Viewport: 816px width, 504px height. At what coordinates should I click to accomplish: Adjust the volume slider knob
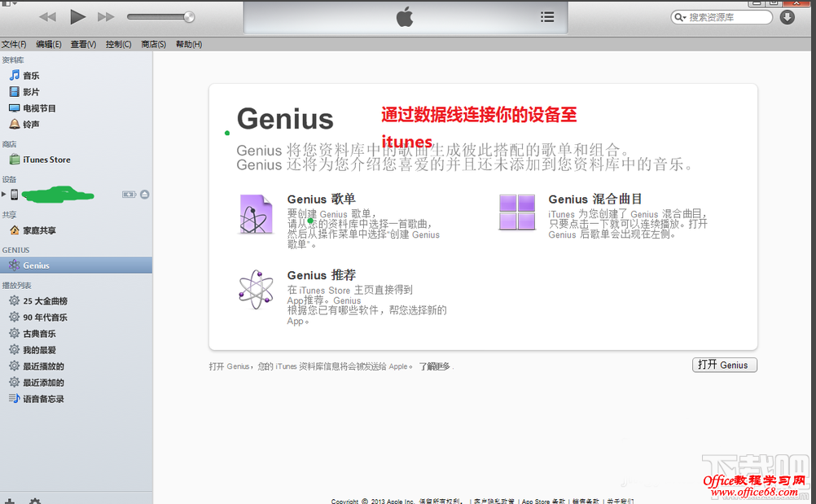[189, 16]
